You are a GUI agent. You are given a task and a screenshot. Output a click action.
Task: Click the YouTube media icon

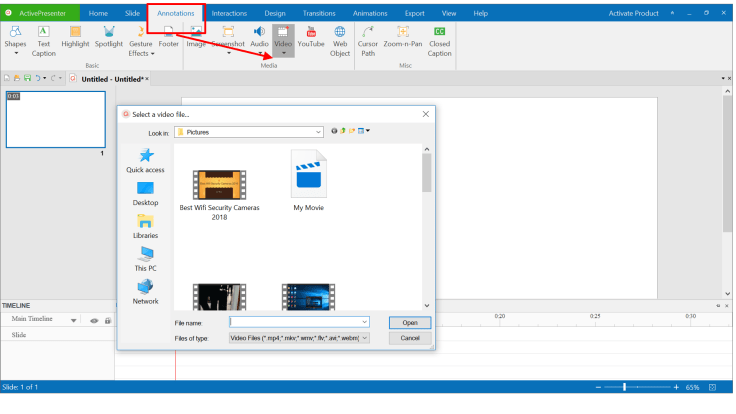click(310, 38)
